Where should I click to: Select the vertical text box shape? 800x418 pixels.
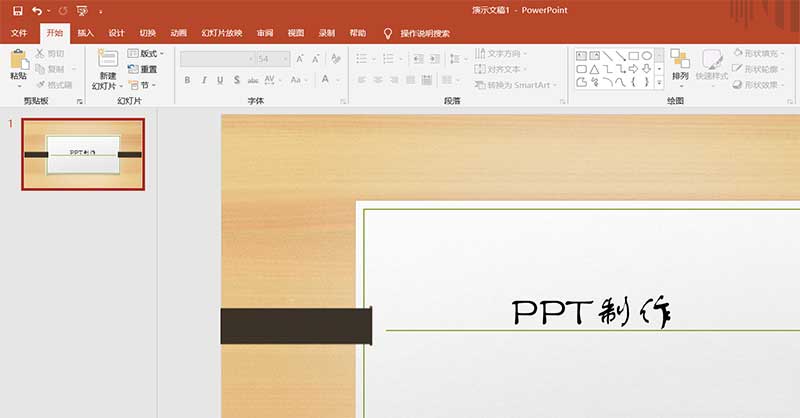594,56
